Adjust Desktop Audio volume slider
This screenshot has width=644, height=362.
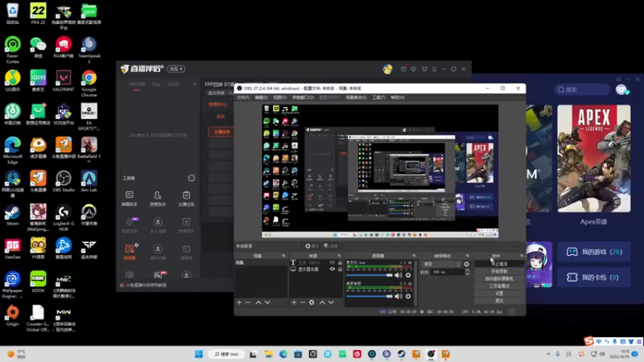pyautogui.click(x=369, y=296)
